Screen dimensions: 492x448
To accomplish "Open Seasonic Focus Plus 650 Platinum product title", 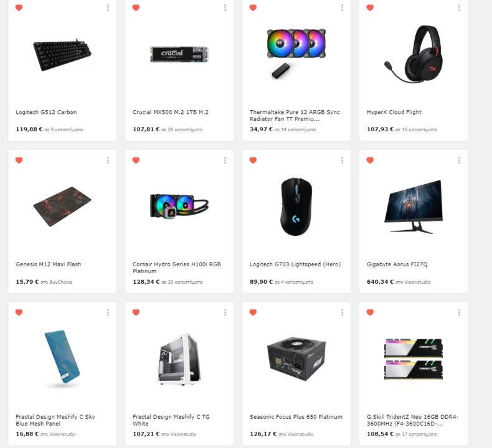I will [x=296, y=417].
